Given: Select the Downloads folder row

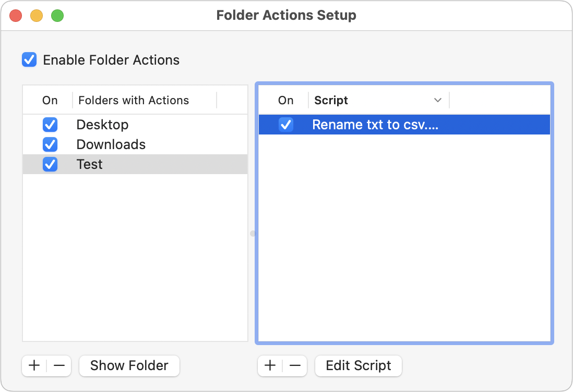Looking at the screenshot, I should 130,144.
